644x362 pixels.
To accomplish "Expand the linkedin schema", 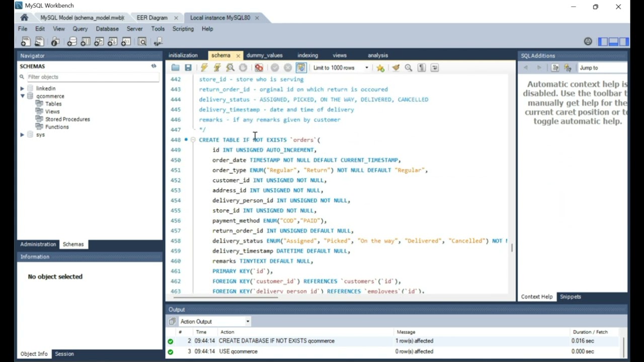I will (22, 88).
